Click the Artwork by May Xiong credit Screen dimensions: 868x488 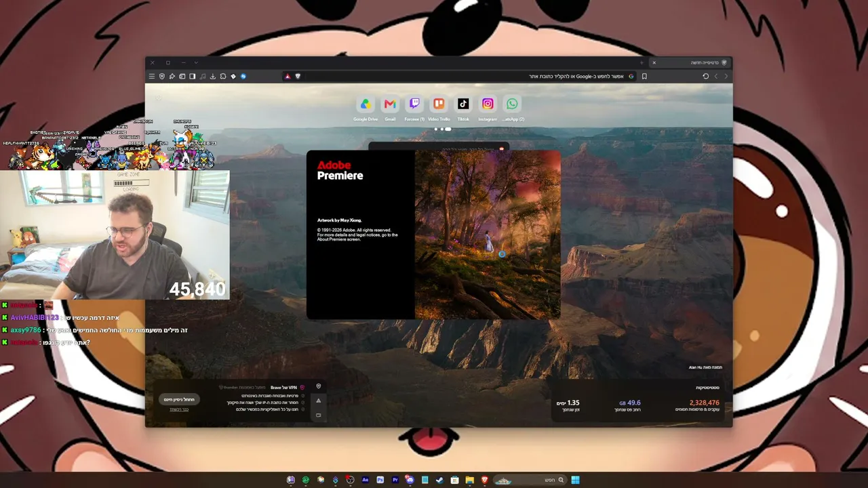(x=339, y=220)
